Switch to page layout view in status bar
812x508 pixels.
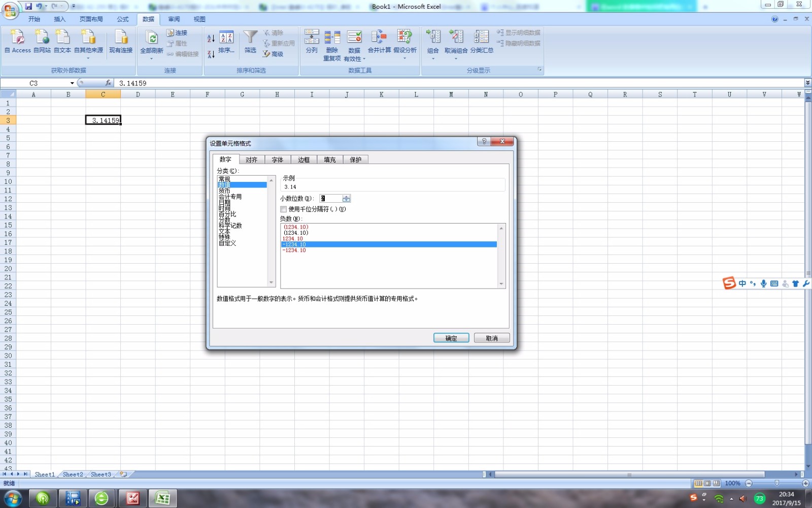pyautogui.click(x=707, y=483)
